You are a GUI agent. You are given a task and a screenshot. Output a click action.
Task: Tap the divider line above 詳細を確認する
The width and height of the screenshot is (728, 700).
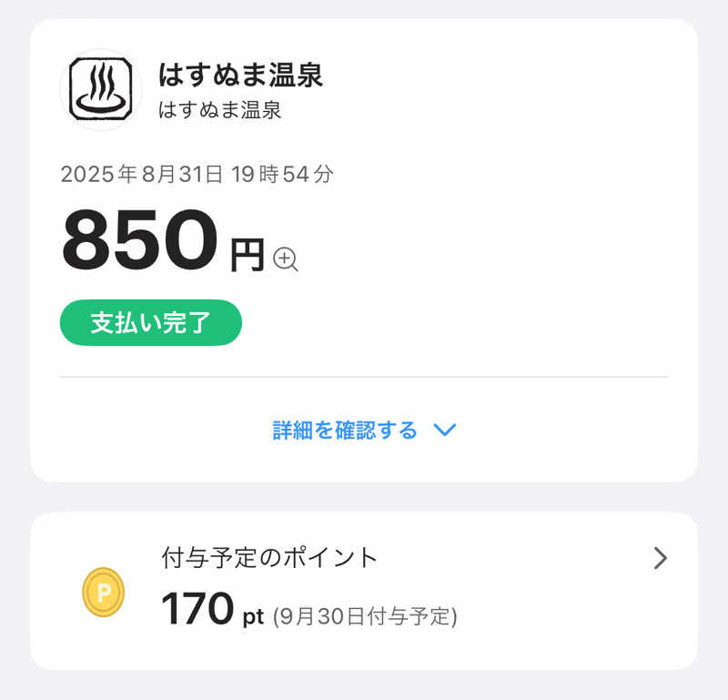364,376
